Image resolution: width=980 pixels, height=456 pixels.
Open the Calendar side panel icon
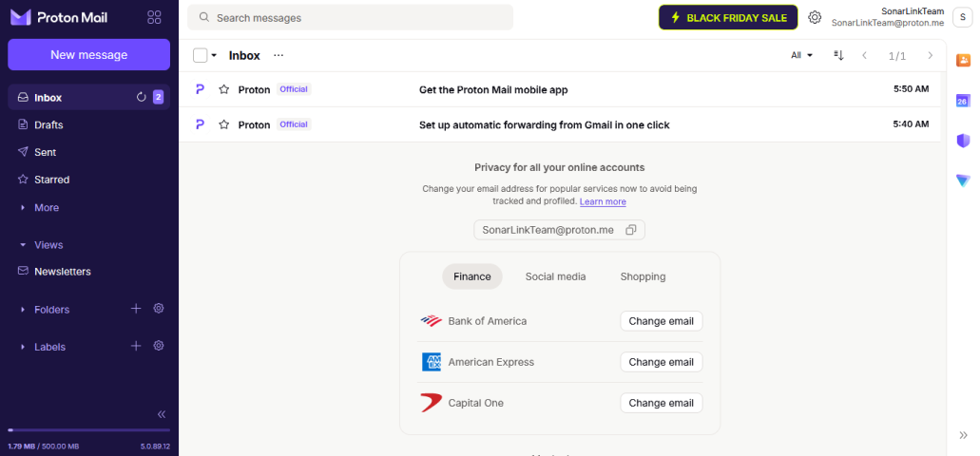point(963,101)
